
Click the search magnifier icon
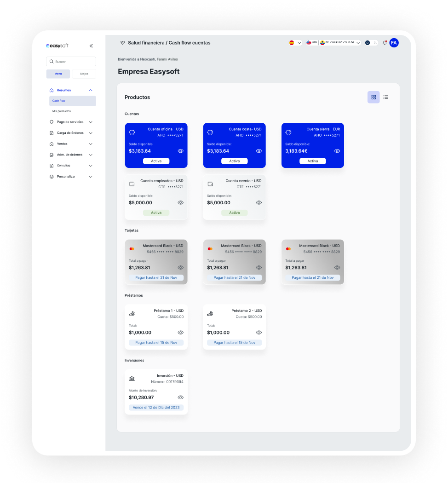click(x=52, y=62)
